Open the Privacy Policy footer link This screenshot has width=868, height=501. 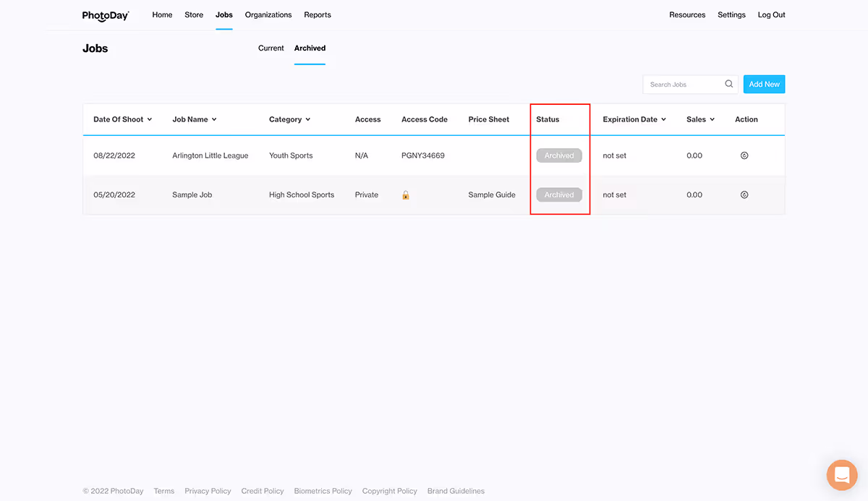(x=208, y=491)
